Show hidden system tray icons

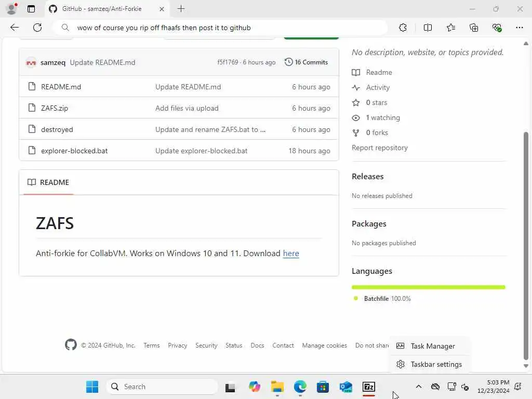point(419,387)
